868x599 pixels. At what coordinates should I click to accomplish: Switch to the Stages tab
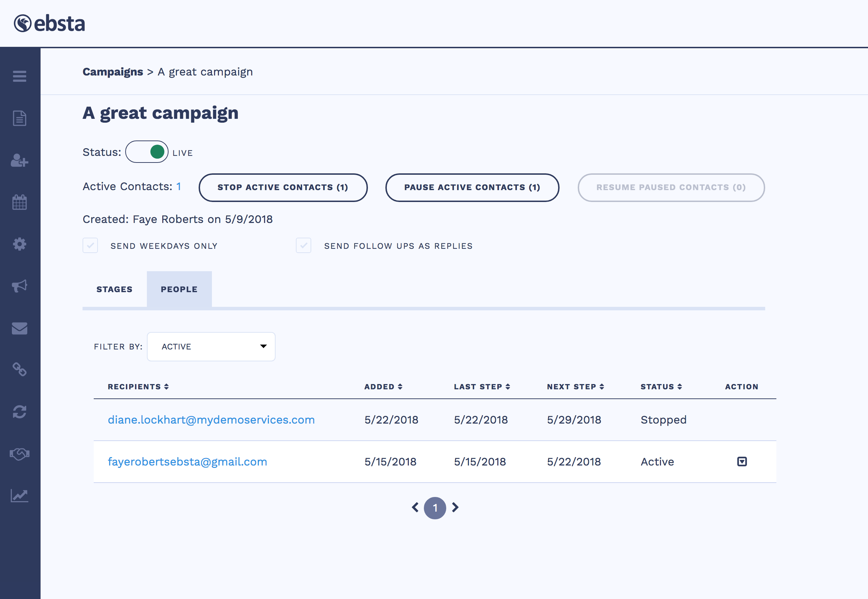(115, 289)
